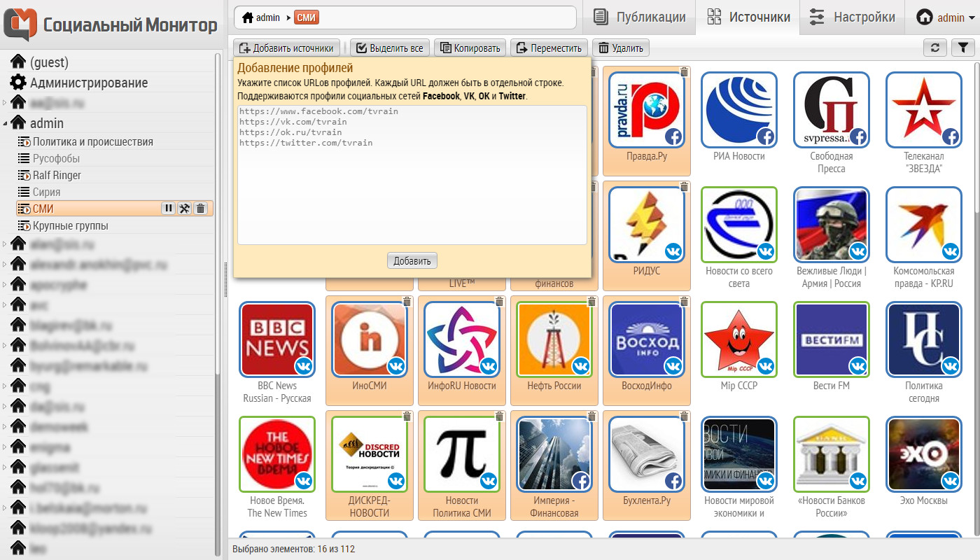The image size is (980, 560).
Task: Expand the glassenit tree node
Action: (5, 468)
